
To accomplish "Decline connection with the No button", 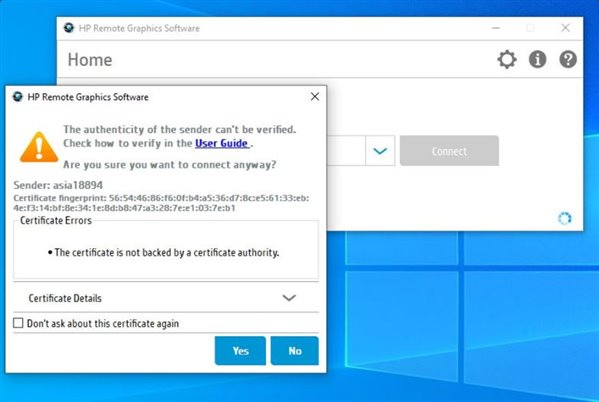I will pyautogui.click(x=295, y=351).
